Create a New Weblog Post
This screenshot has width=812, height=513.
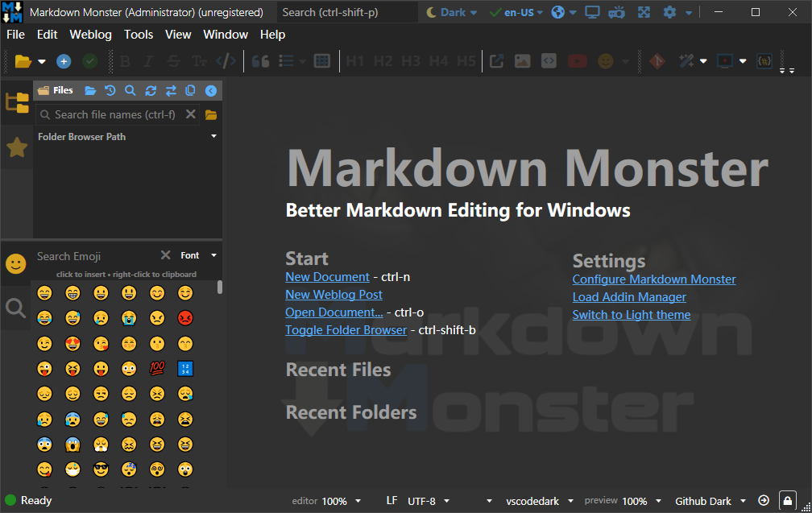[333, 294]
